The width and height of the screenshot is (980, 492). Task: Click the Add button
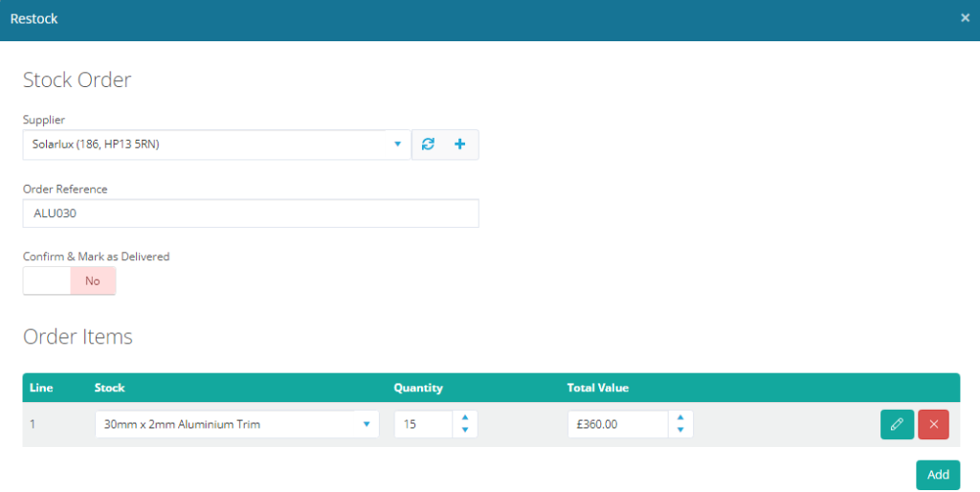(x=937, y=475)
